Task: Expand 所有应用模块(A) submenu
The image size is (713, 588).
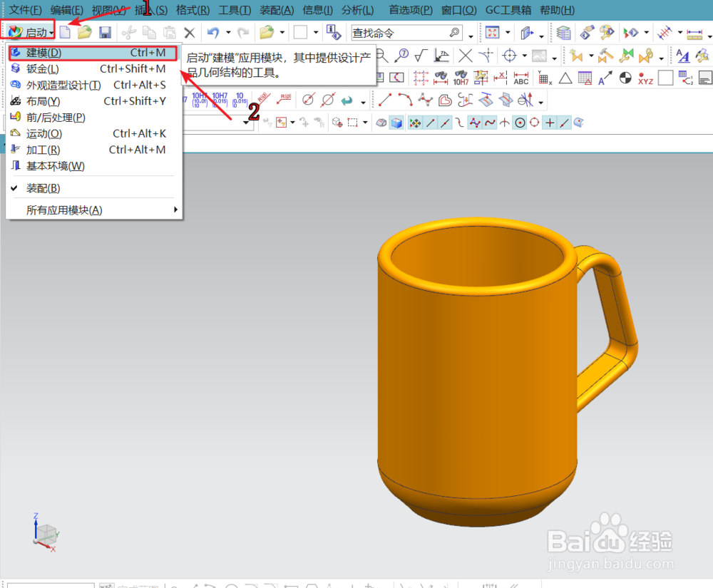Action: point(94,210)
